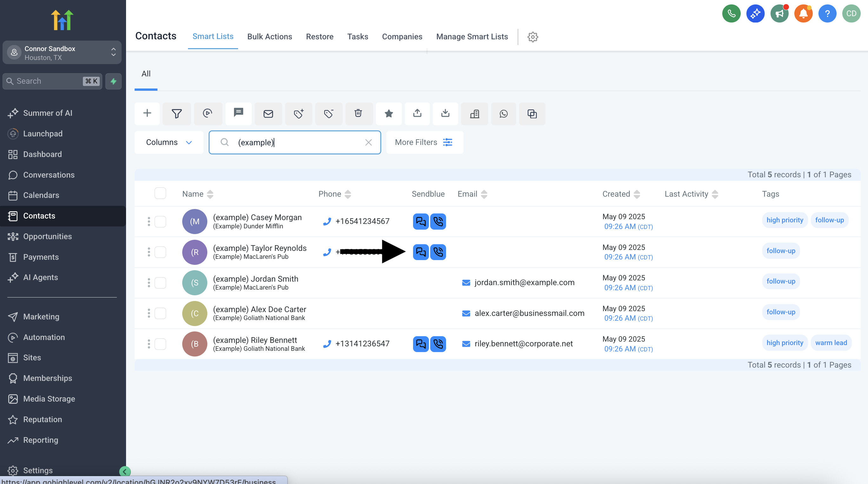Switch to Tasks tab
The image size is (868, 484).
pyautogui.click(x=357, y=37)
